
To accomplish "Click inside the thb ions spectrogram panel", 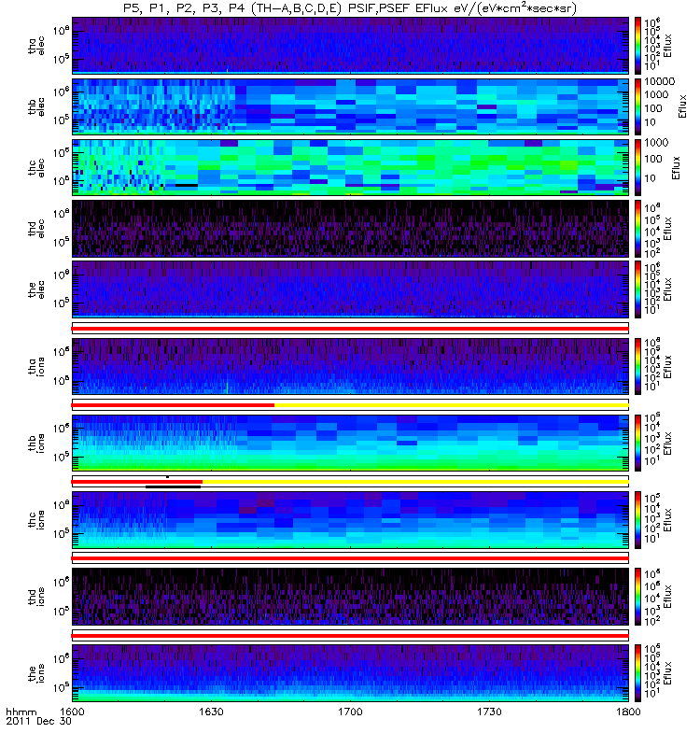I will (350, 443).
